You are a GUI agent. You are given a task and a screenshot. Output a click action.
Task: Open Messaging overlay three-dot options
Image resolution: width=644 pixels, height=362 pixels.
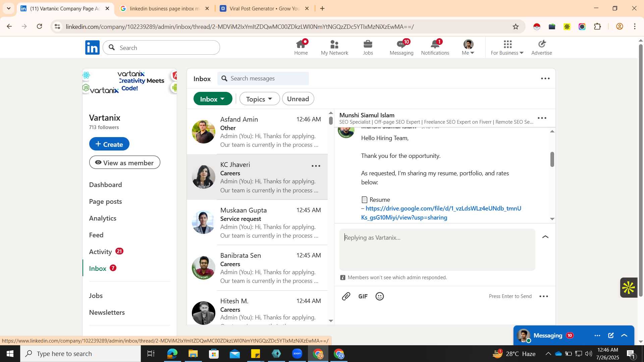597,336
